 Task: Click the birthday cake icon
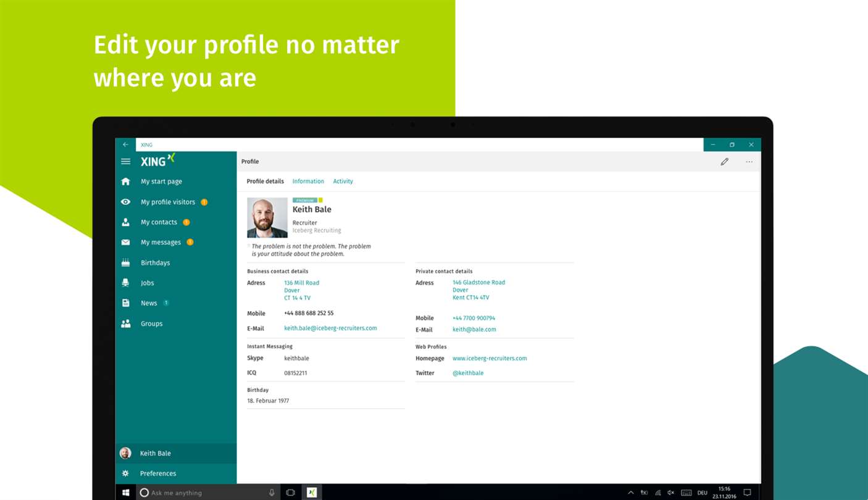click(x=126, y=262)
